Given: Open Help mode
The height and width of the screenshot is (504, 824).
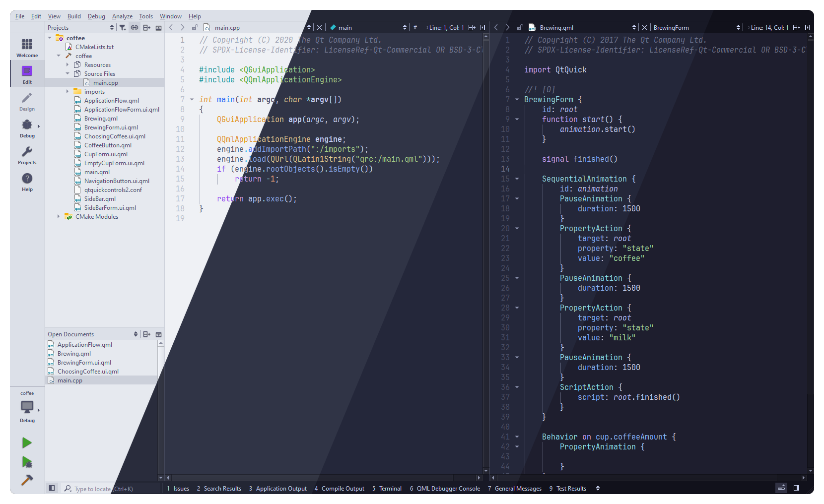Looking at the screenshot, I should point(27,182).
